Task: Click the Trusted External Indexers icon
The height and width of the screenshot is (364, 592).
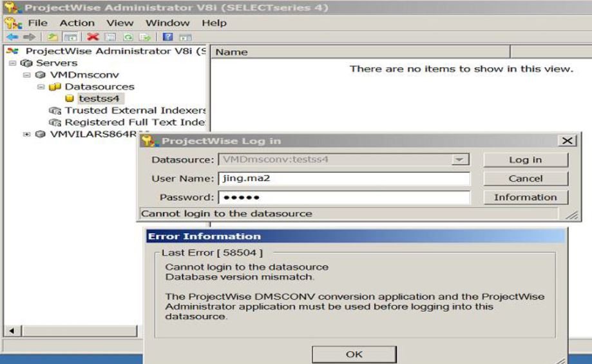Action: 55,111
